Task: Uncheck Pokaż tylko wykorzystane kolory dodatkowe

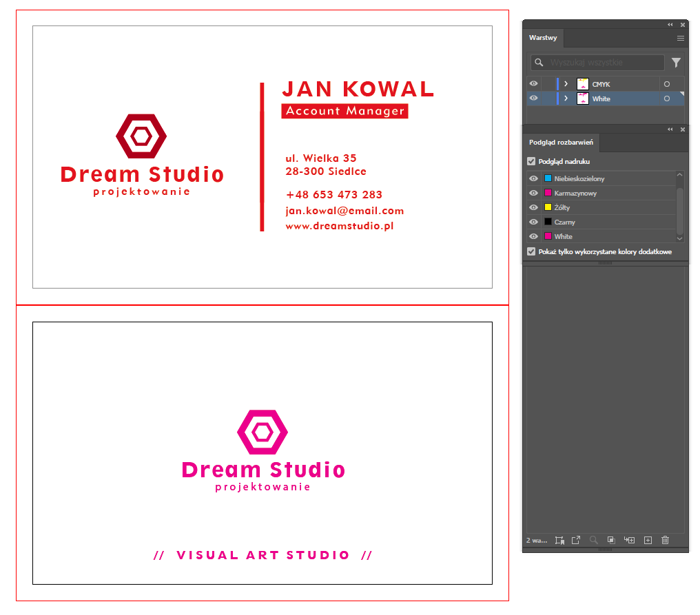Action: point(531,251)
